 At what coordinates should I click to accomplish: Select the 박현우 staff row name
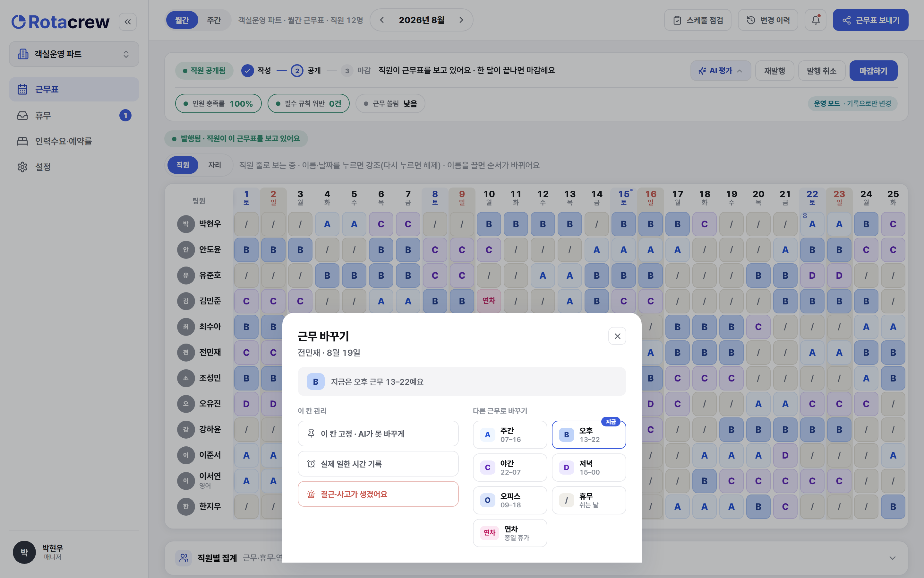coord(210,224)
